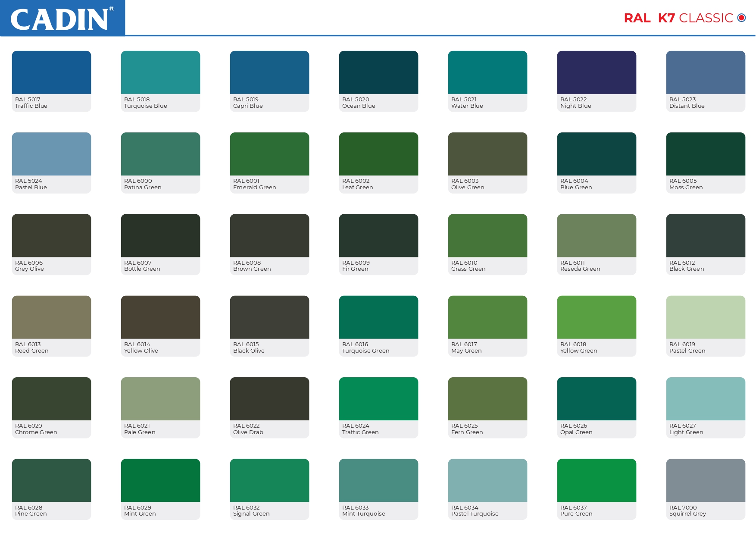756x535 pixels.
Task: Click the 'Night Blue' name label
Action: click(576, 106)
